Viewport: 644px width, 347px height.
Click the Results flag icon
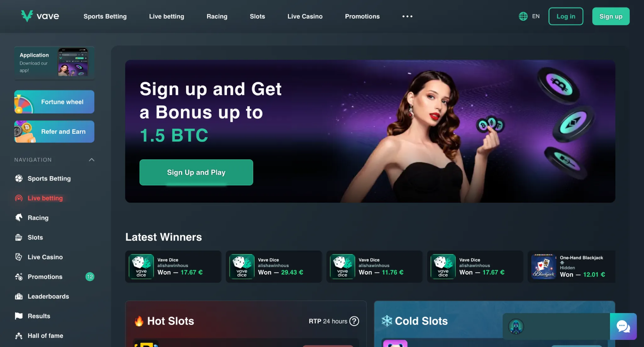[x=19, y=316]
